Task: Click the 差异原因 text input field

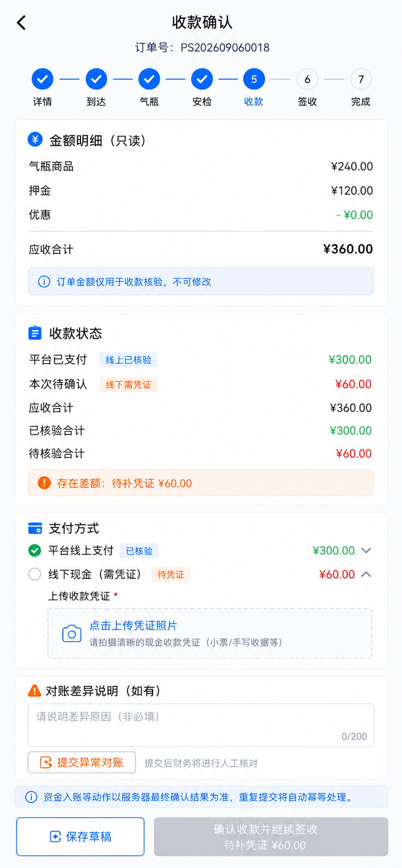Action: pyautogui.click(x=201, y=725)
